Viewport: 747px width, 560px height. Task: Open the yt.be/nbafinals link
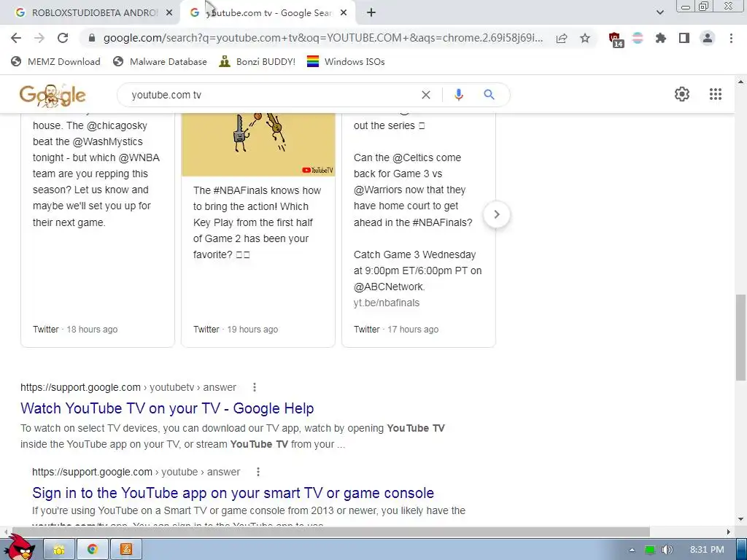click(387, 303)
